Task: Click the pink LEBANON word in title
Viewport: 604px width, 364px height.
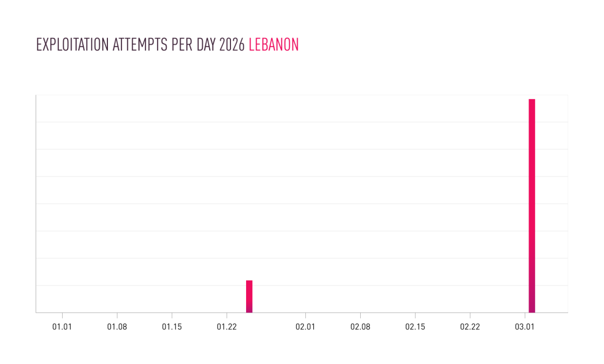Action: (273, 45)
